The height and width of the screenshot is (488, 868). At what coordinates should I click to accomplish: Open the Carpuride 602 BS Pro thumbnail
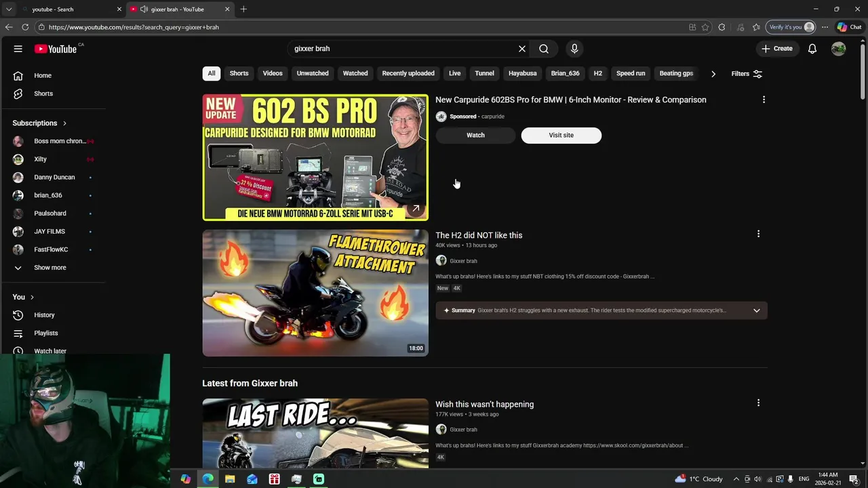click(315, 157)
